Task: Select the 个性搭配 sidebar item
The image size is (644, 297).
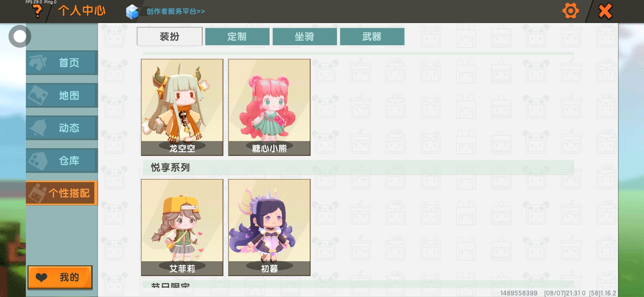Action: coord(62,193)
